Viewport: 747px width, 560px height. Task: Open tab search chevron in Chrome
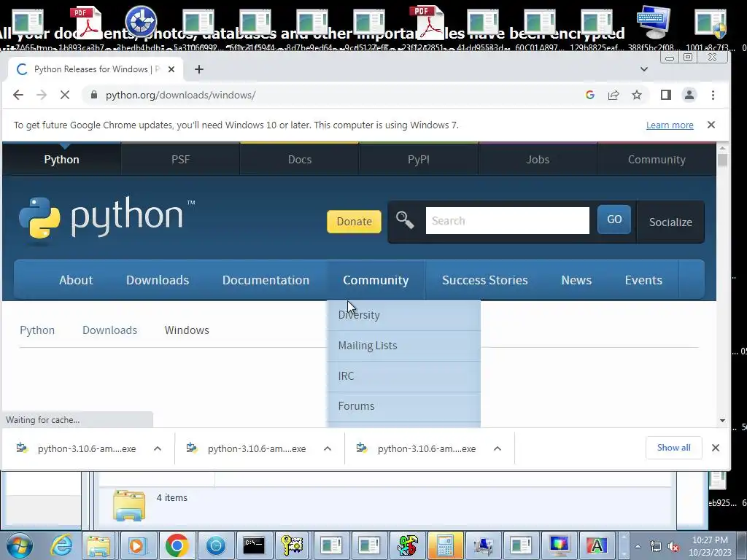coord(643,69)
